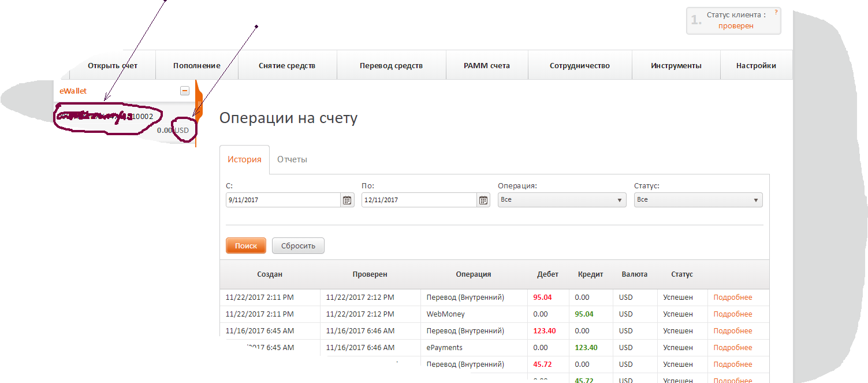Click the Операции на счету heading
This screenshot has height=383, width=868.
point(289,118)
